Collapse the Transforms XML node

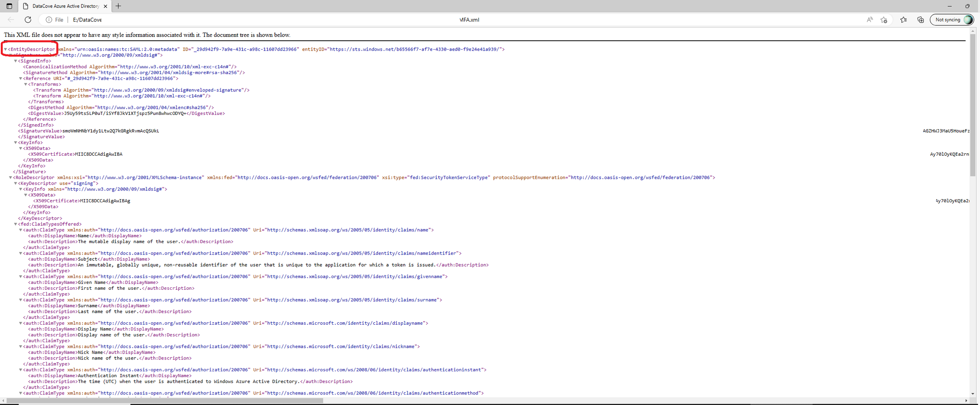pos(26,84)
